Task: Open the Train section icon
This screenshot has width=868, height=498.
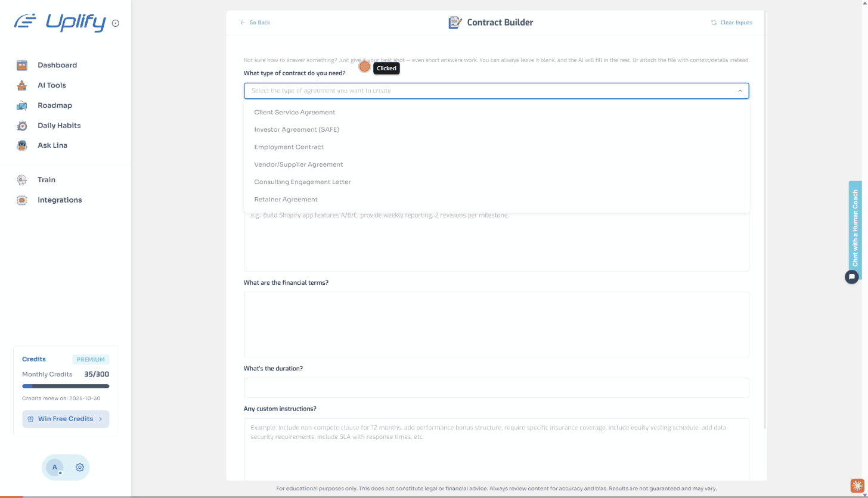Action: tap(22, 180)
